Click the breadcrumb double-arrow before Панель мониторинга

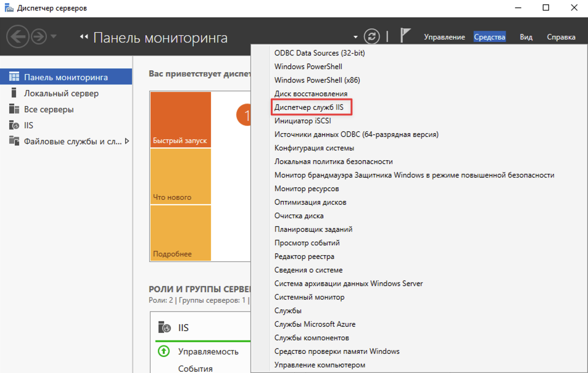(84, 37)
